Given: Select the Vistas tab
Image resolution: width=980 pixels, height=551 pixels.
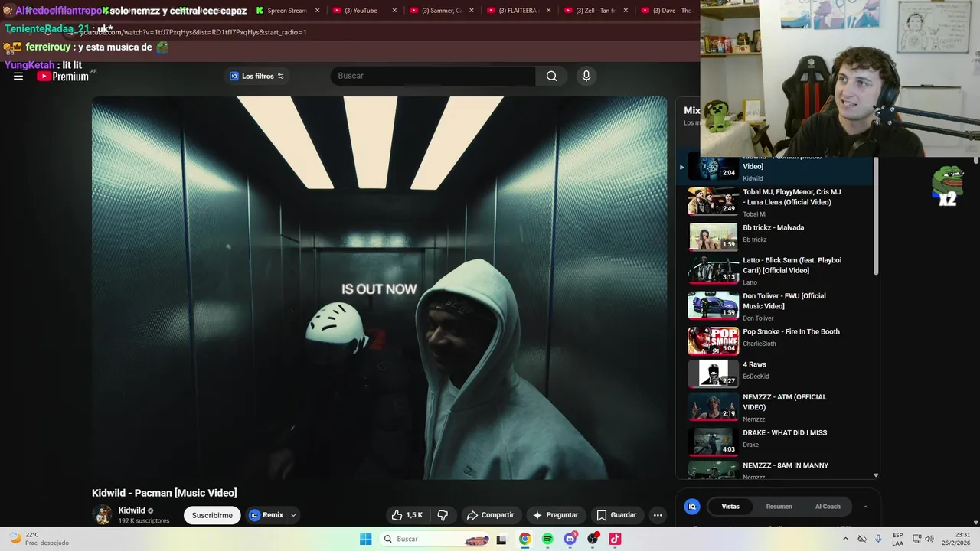Looking at the screenshot, I should (730, 507).
